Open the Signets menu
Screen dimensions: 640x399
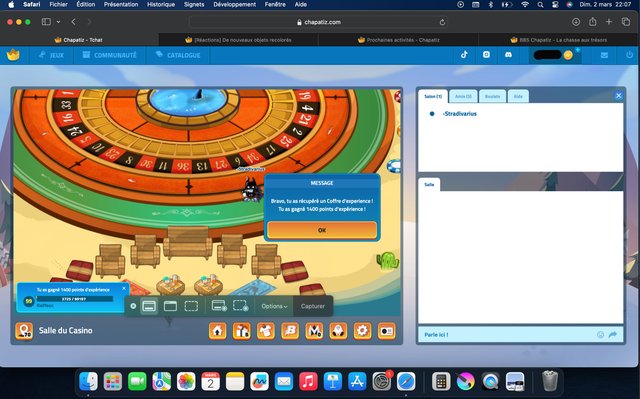coord(194,4)
